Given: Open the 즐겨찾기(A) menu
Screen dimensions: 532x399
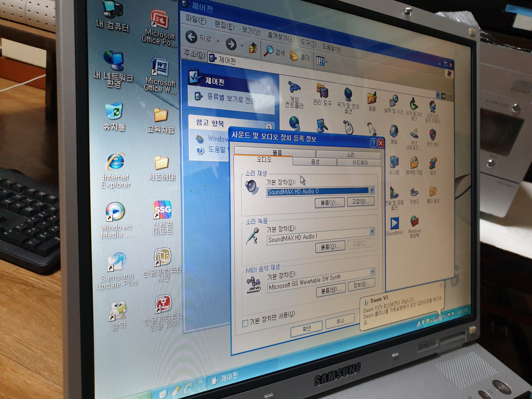Looking at the screenshot, I should [281, 37].
